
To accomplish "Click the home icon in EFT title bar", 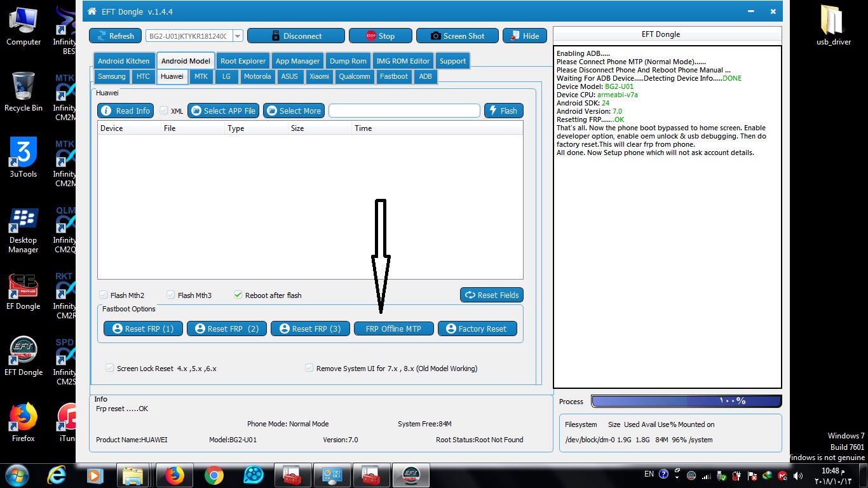I will (x=92, y=11).
